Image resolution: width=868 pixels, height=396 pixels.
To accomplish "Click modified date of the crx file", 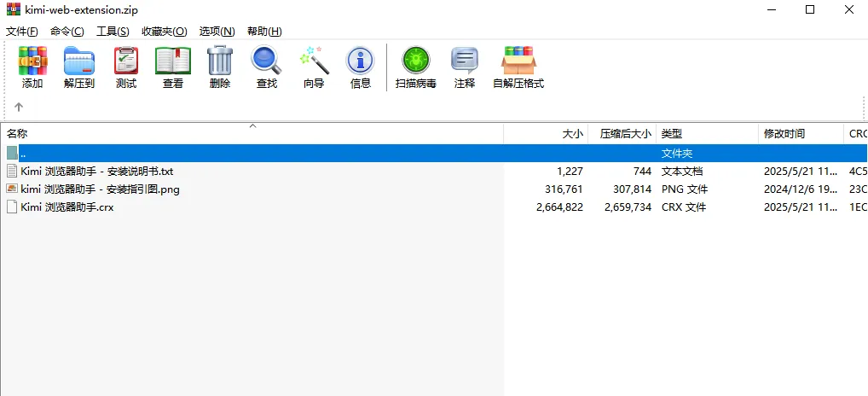I will (x=801, y=207).
